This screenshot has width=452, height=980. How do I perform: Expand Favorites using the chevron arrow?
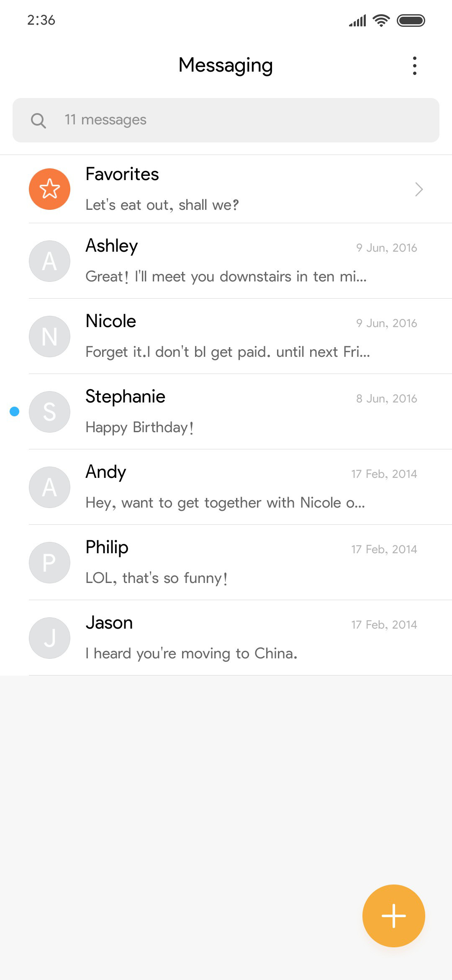[x=419, y=189]
